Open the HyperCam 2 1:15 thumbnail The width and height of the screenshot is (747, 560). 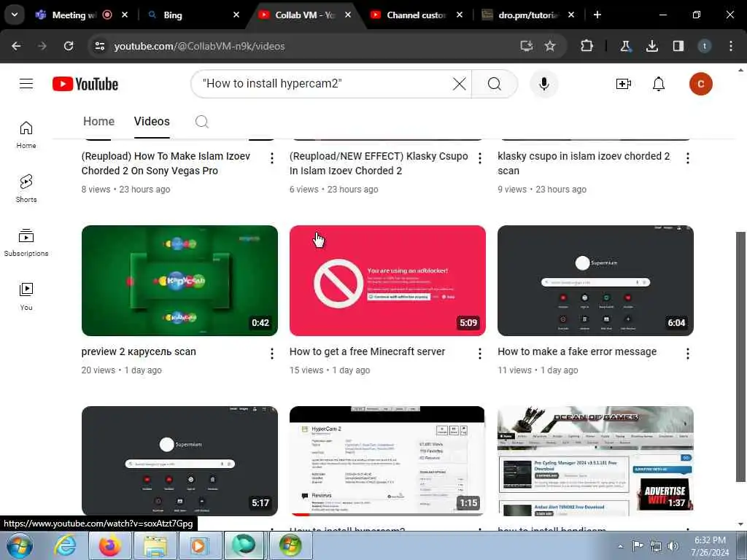click(387, 461)
